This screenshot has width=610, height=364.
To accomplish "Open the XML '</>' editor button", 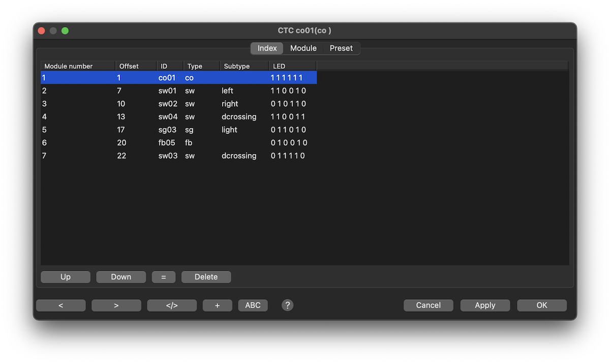I will coord(172,305).
